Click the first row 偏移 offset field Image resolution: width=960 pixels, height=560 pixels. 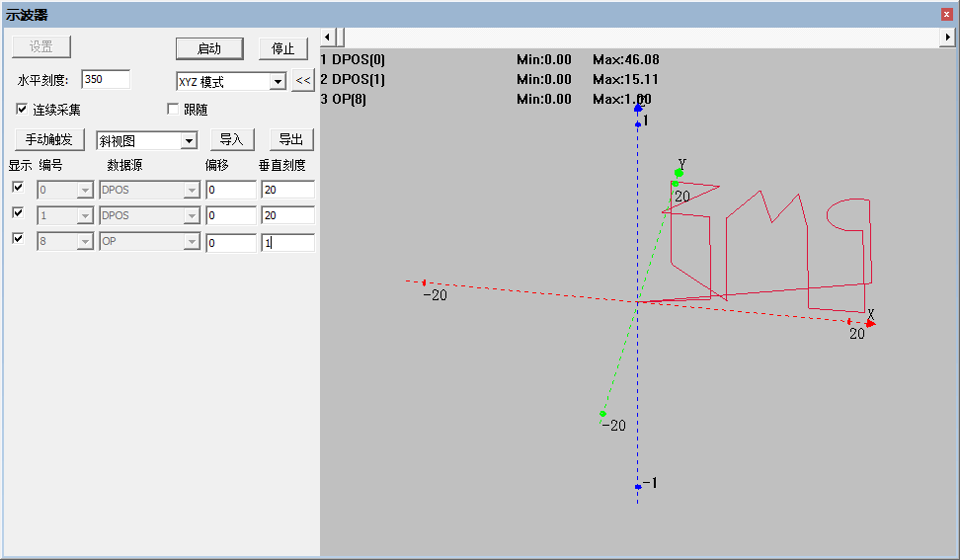[x=231, y=190]
